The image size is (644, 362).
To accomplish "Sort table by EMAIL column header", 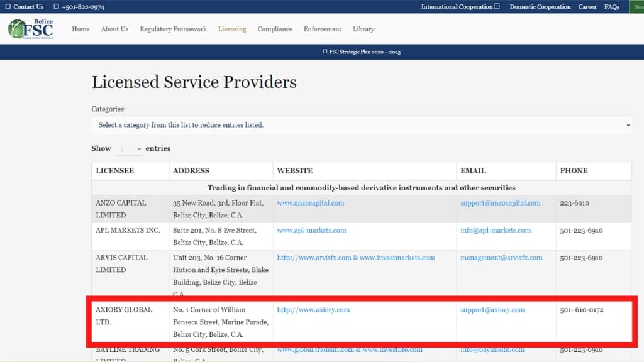I will (x=506, y=171).
